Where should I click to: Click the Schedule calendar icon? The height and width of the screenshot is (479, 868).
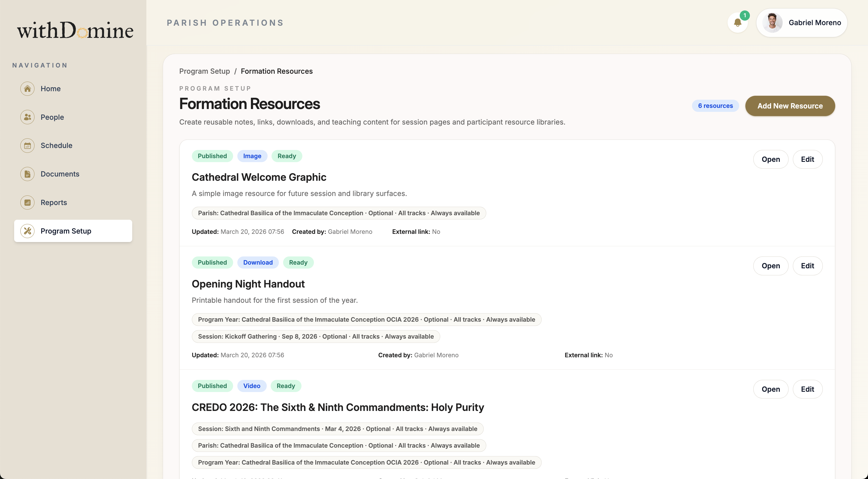pyautogui.click(x=27, y=145)
